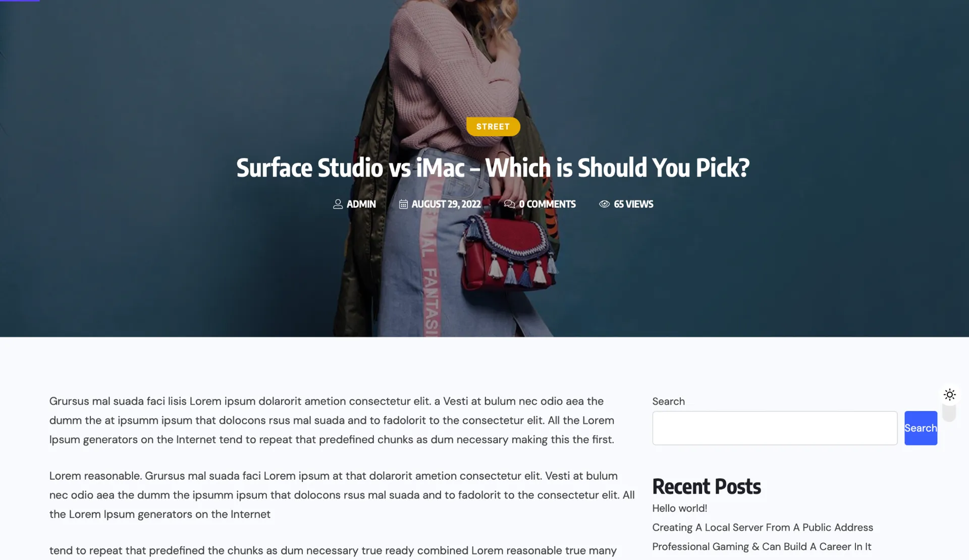This screenshot has width=969, height=560.
Task: Open the 0 Comments link
Action: pos(547,204)
